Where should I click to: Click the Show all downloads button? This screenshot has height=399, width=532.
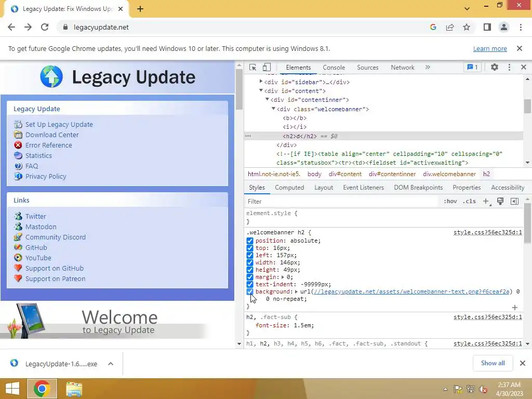point(493,363)
